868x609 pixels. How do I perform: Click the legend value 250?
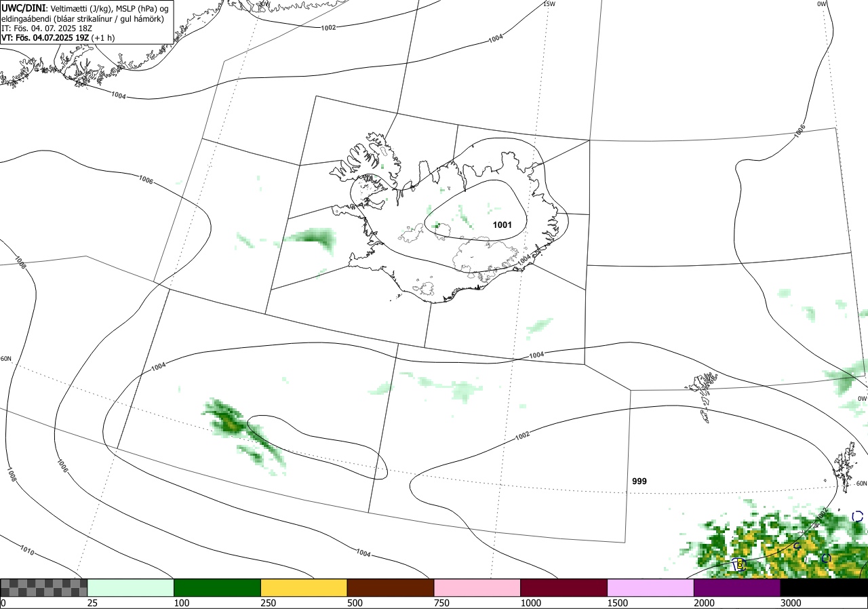pos(268,603)
